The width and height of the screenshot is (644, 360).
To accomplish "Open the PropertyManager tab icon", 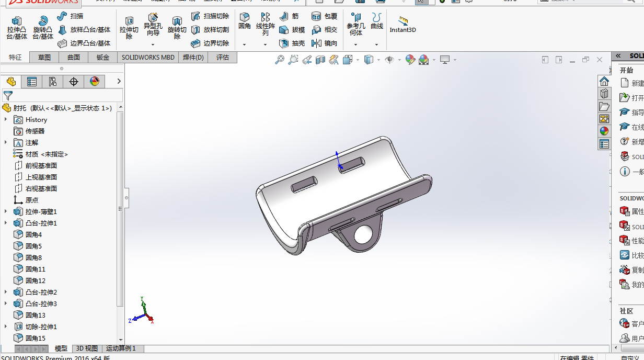I will [32, 81].
